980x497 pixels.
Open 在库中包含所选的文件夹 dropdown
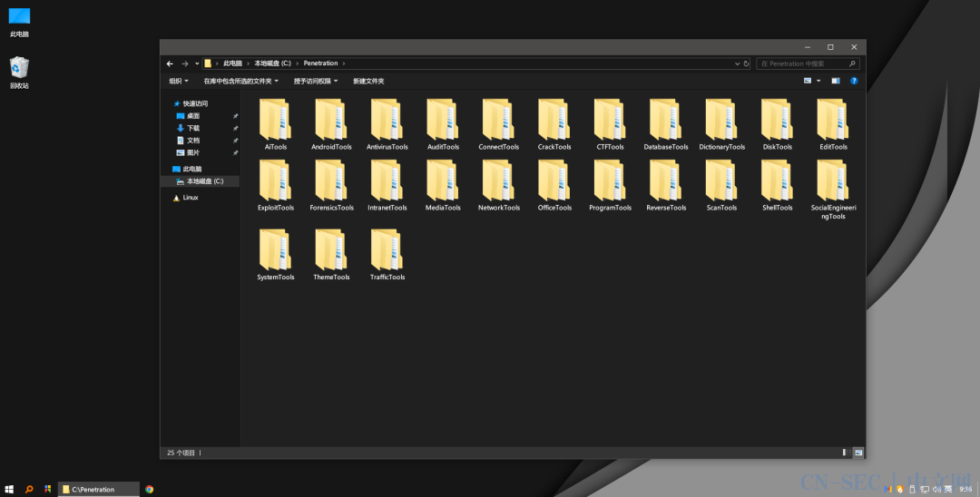pos(240,81)
